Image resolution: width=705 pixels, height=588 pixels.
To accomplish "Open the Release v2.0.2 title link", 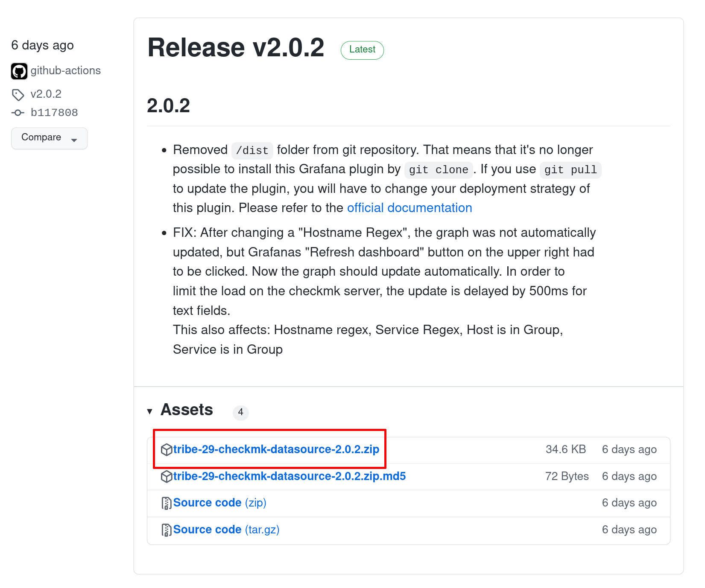I will [x=236, y=47].
